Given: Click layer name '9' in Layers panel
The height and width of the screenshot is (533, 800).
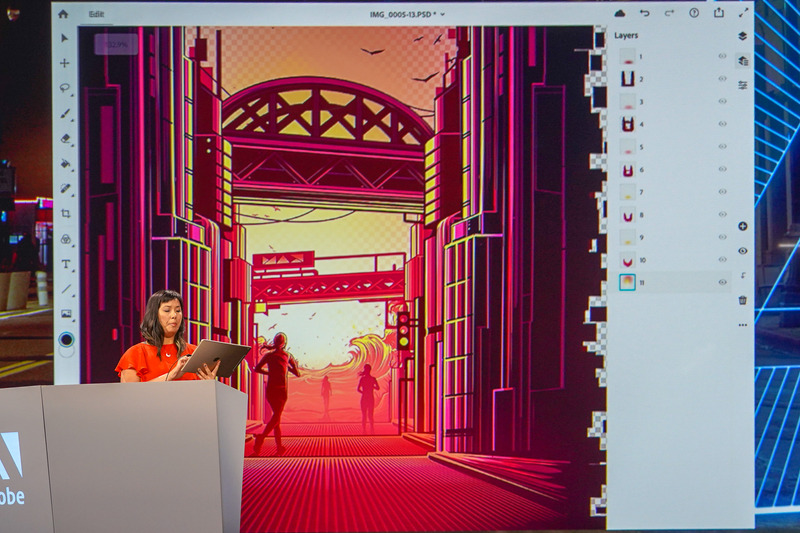Looking at the screenshot, I should [x=641, y=237].
